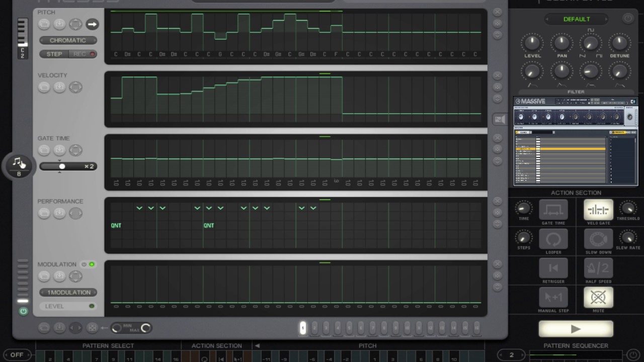This screenshot has width=644, height=362.
Task: Copy the Modulation lane sequence
Action: 44,276
